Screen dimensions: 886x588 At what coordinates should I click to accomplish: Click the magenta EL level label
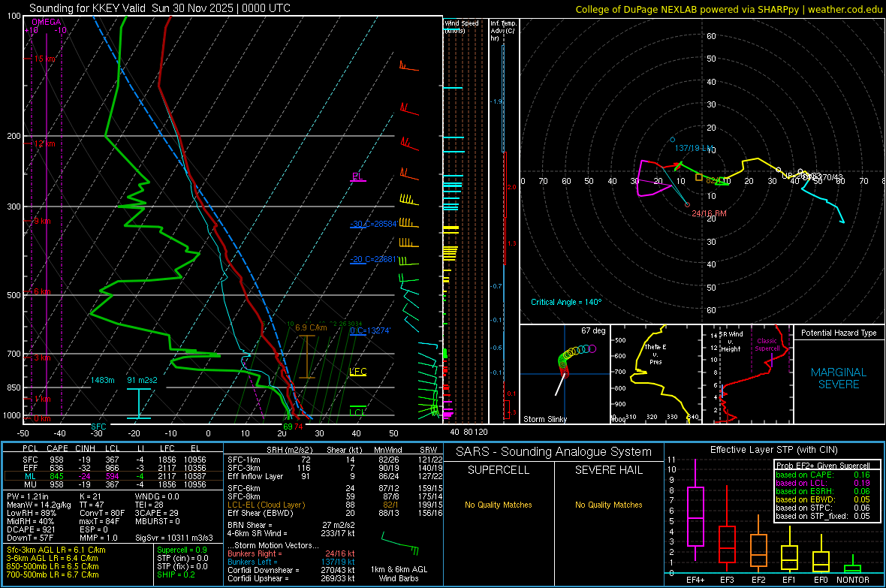(357, 176)
